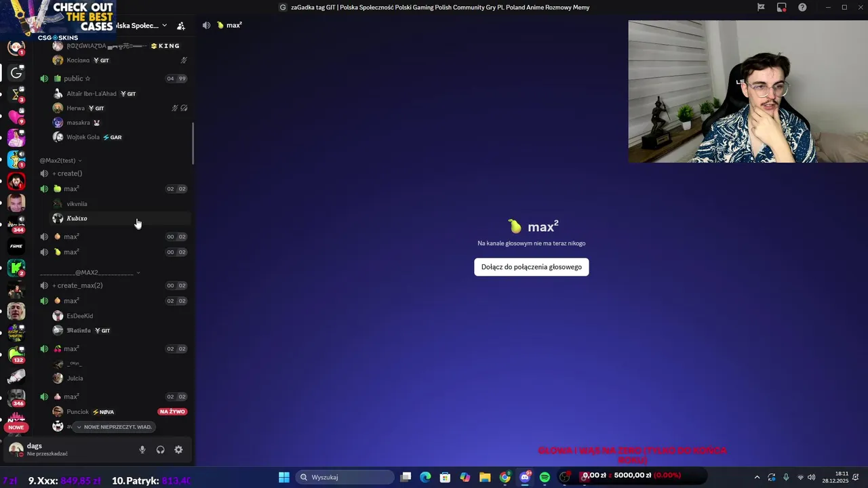Select user Julcia
The height and width of the screenshot is (488, 868).
pyautogui.click(x=121, y=378)
